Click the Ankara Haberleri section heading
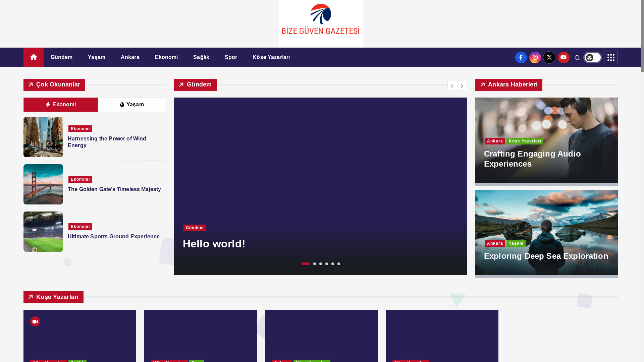Screen dimensions: 644x362 (x=508, y=85)
